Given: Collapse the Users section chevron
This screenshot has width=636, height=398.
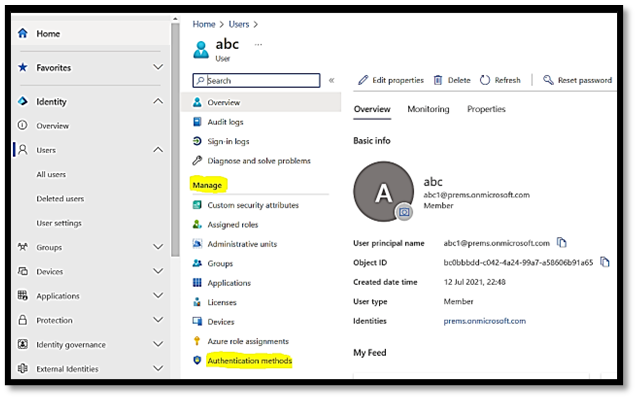Looking at the screenshot, I should [x=158, y=150].
